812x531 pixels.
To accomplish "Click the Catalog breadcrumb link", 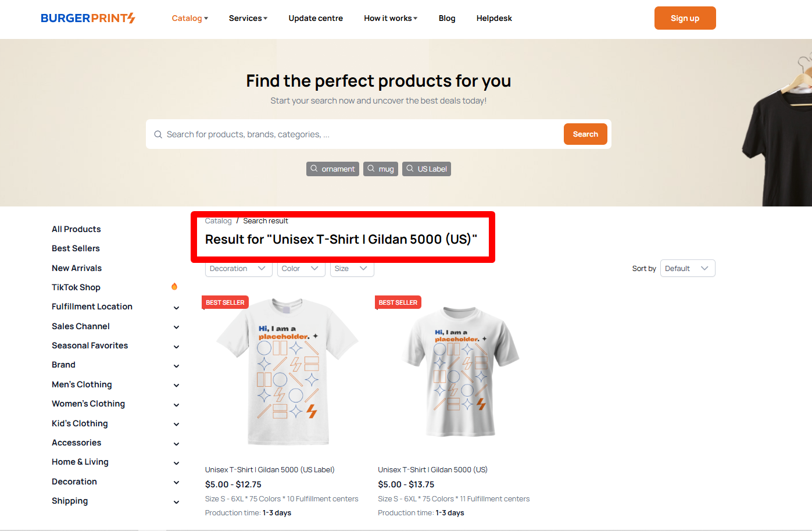I will [x=218, y=221].
